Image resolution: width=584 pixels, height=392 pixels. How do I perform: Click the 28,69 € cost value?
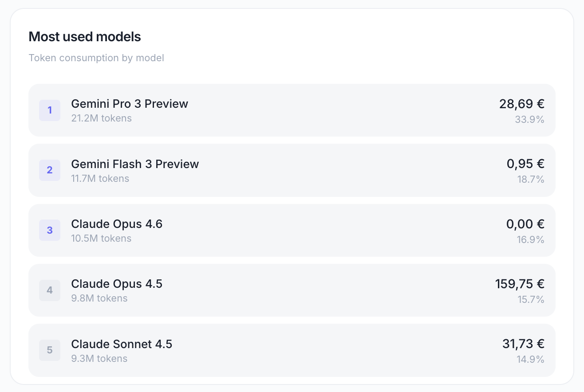coord(522,104)
